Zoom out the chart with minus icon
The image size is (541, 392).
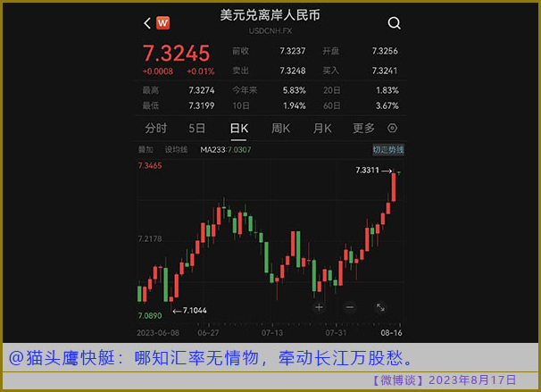[350, 307]
